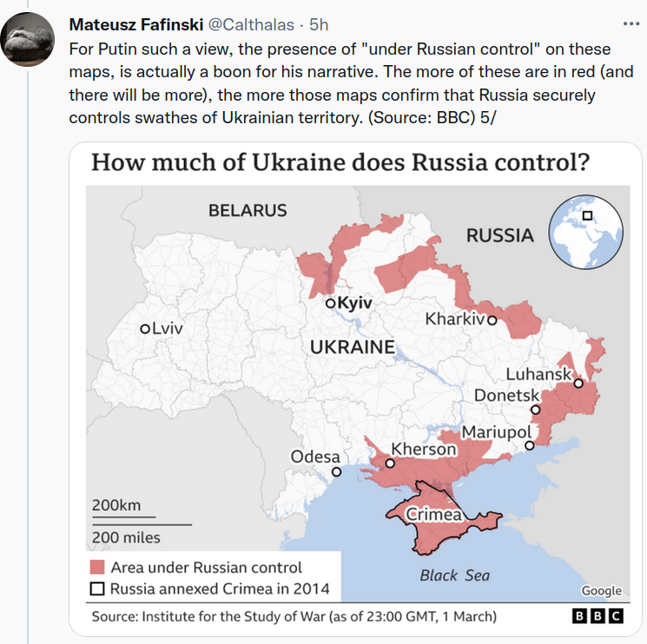Screen dimensions: 647x644
Task: Click the red Russian control legend swatch
Action: coord(97,568)
